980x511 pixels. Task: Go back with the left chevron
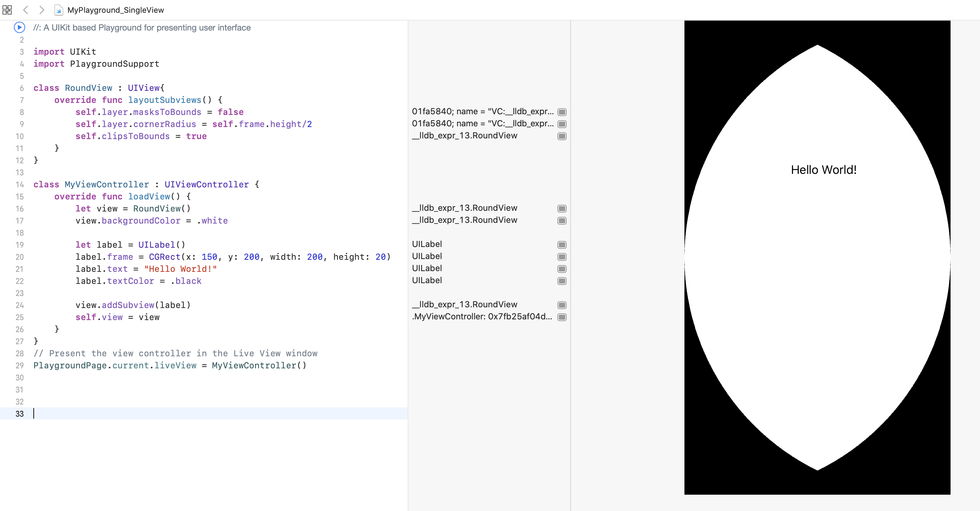pos(26,10)
